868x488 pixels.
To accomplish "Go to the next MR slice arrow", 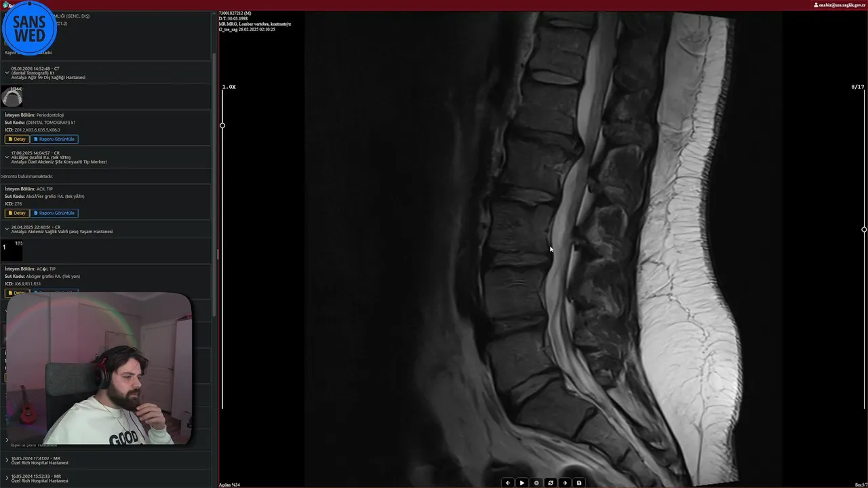I will click(x=565, y=483).
